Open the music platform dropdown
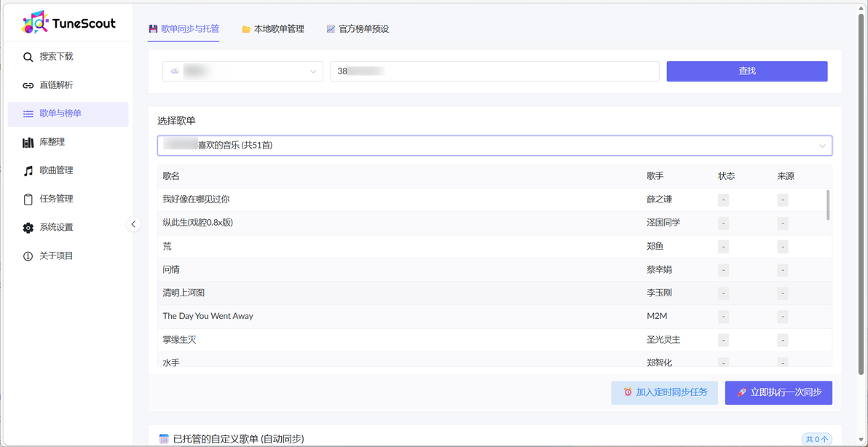 [242, 71]
